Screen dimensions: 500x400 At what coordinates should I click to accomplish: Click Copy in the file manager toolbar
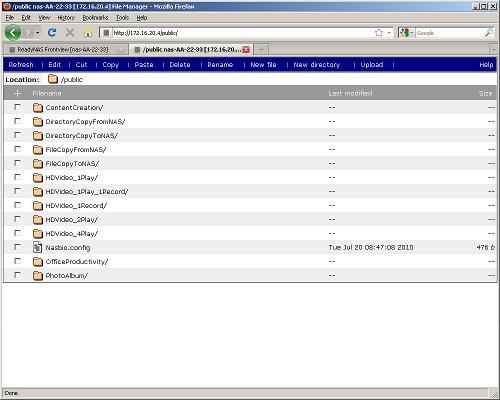111,65
